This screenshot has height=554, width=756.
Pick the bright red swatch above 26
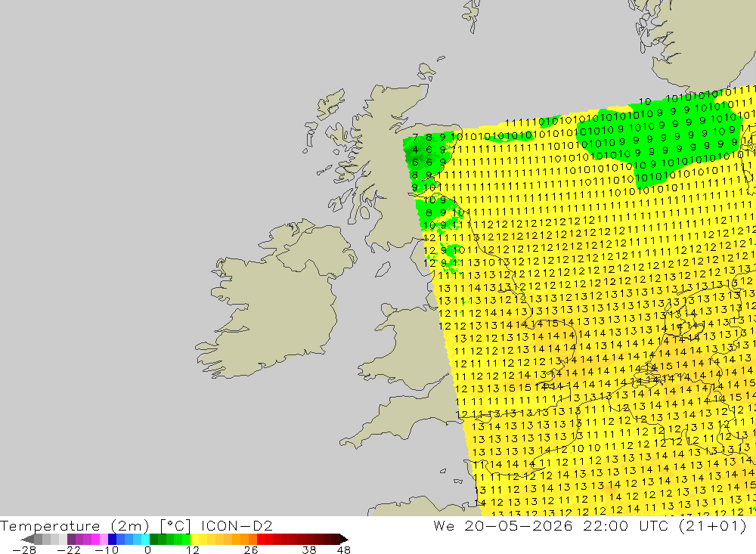(261, 539)
